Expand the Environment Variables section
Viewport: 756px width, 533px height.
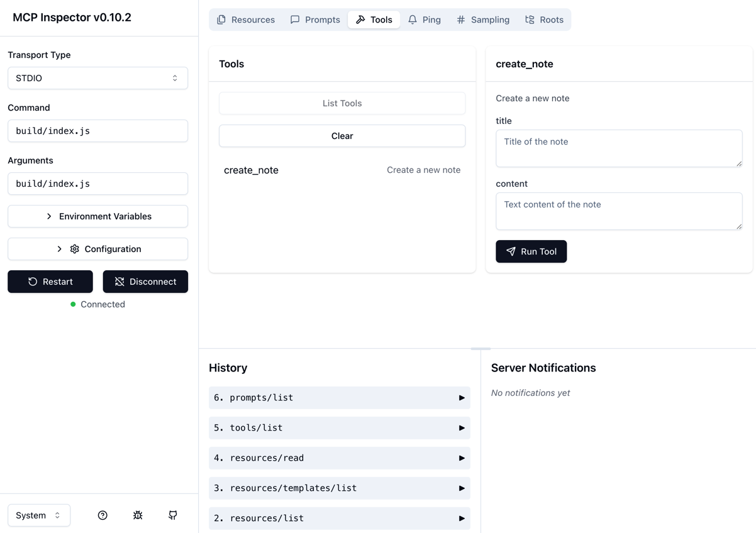97,216
